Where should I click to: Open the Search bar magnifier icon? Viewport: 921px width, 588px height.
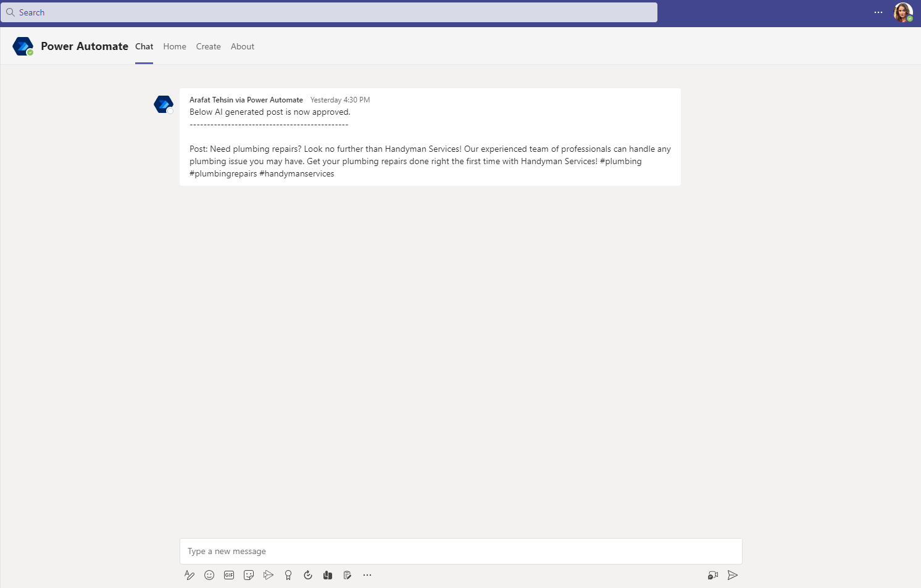(10, 12)
